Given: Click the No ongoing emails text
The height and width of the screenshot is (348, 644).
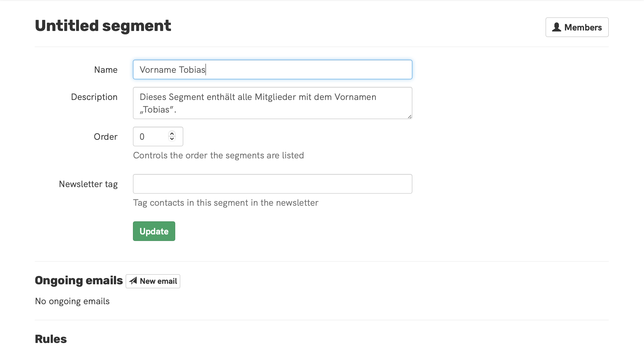Looking at the screenshot, I should point(72,301).
